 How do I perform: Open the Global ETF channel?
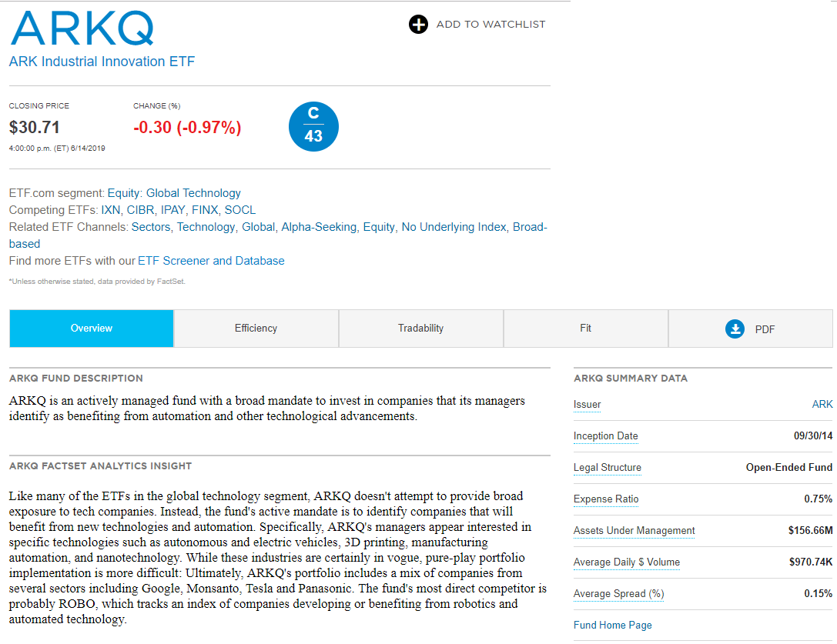click(x=259, y=227)
